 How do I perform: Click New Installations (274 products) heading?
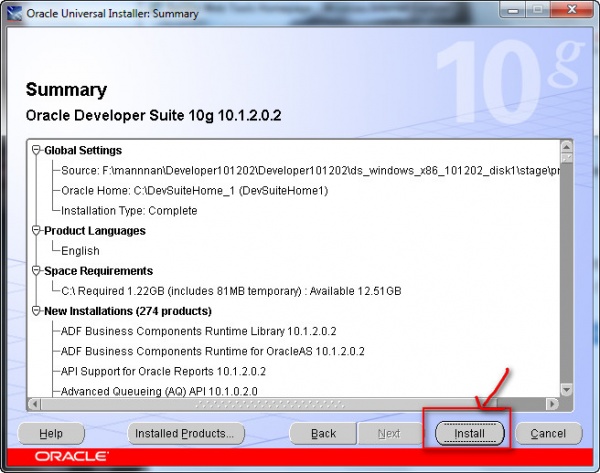(128, 311)
